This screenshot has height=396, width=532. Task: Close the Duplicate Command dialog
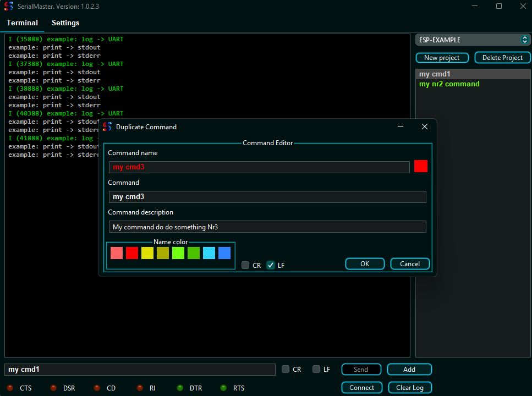(424, 127)
